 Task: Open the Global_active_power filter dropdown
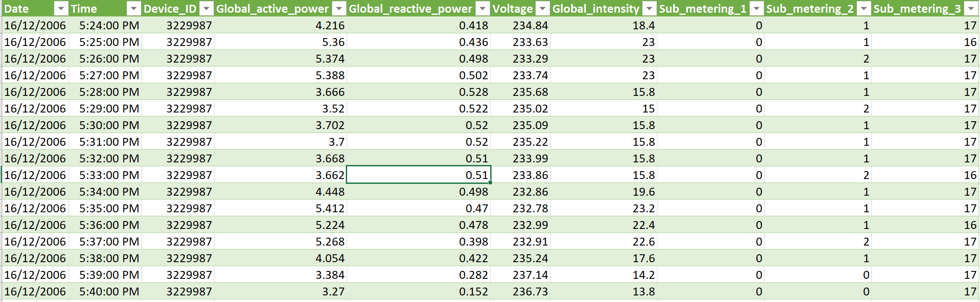(339, 9)
